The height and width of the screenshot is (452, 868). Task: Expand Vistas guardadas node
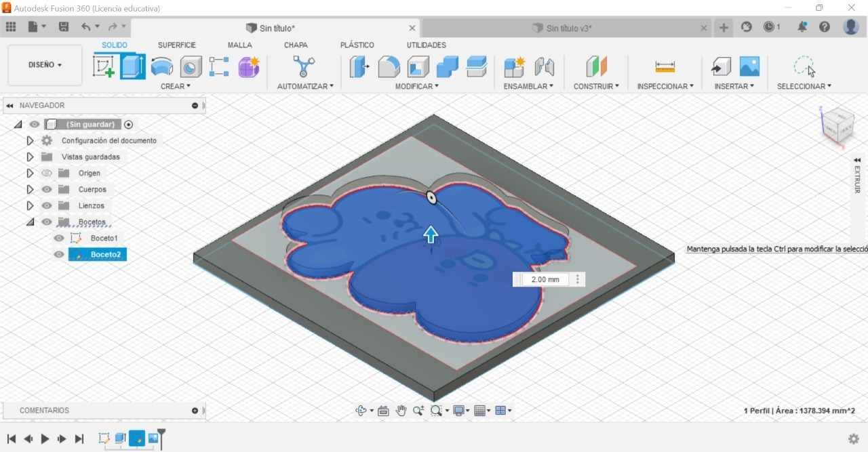pos(30,157)
